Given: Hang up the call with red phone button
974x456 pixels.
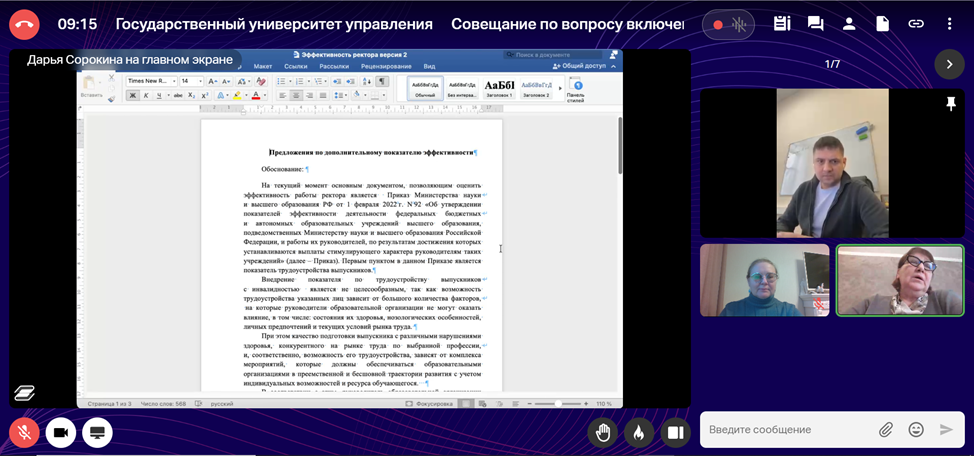Looking at the screenshot, I should [x=23, y=24].
